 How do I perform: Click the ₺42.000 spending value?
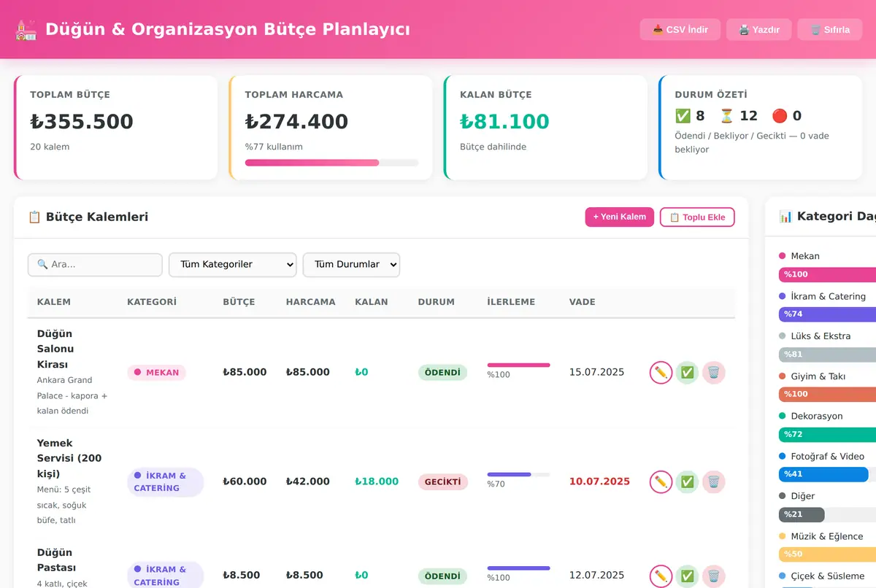pos(307,481)
